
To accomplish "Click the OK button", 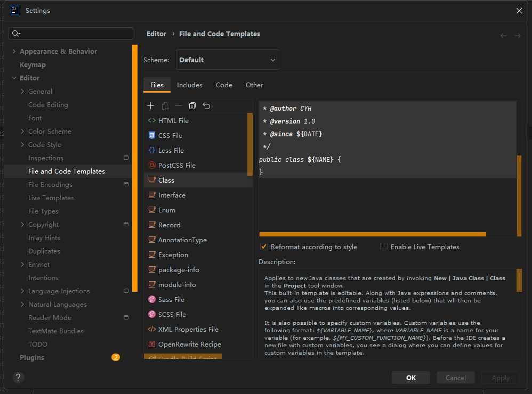I will [x=411, y=378].
